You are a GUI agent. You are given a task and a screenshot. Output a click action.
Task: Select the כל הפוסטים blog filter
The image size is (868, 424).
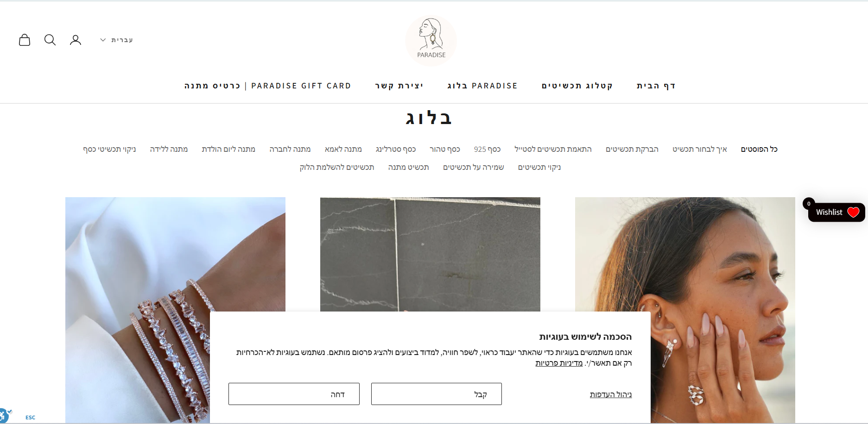point(759,149)
